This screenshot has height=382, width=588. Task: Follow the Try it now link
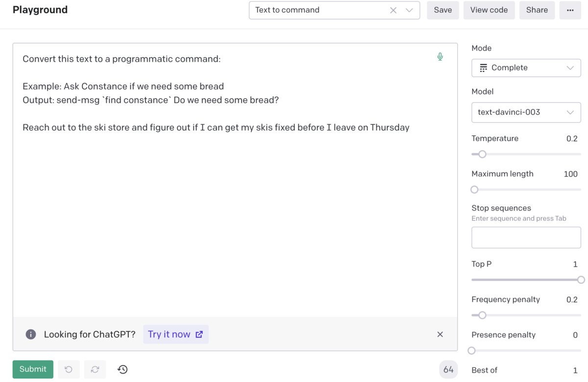click(175, 334)
